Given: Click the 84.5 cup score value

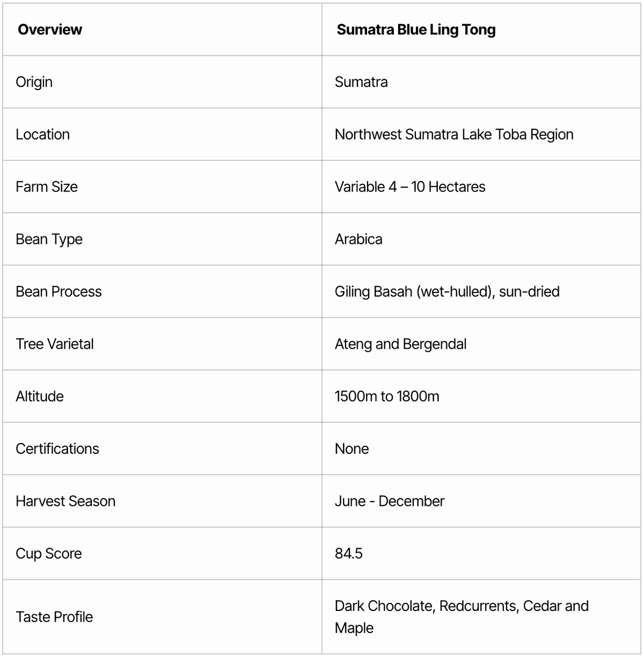Looking at the screenshot, I should 349,553.
